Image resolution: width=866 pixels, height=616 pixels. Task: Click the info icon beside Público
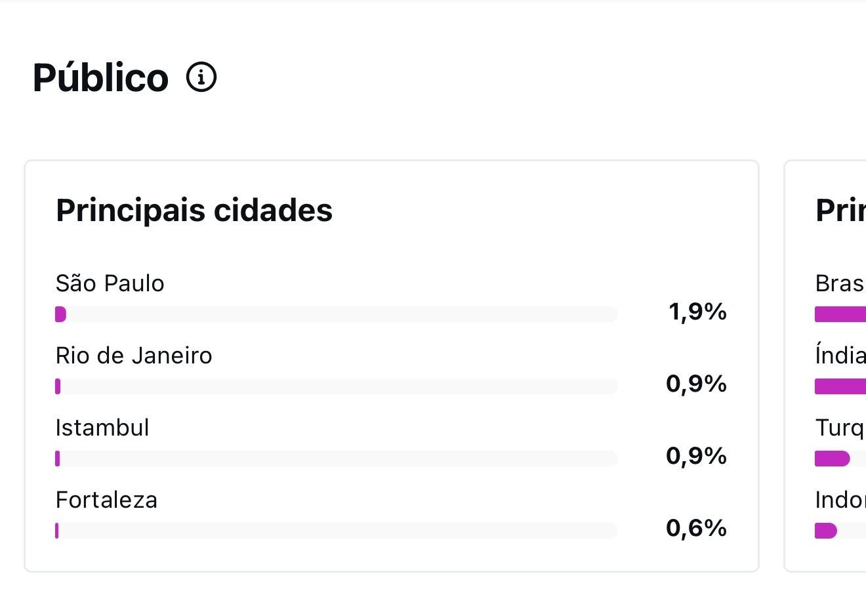pos(201,77)
